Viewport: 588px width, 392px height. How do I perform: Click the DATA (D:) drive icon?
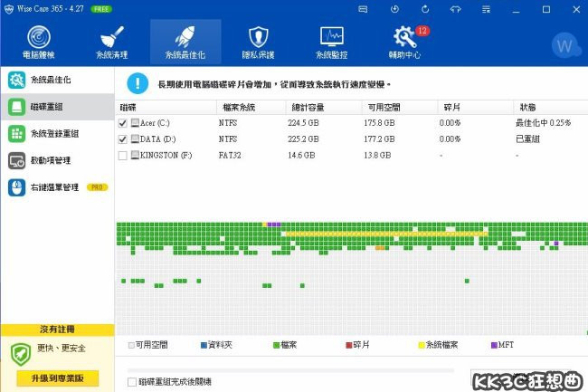pyautogui.click(x=135, y=139)
